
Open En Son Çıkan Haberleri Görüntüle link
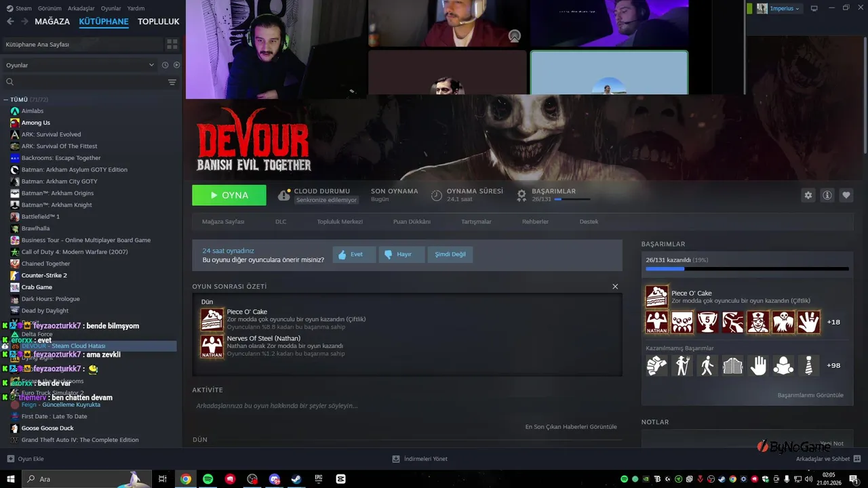tap(571, 427)
